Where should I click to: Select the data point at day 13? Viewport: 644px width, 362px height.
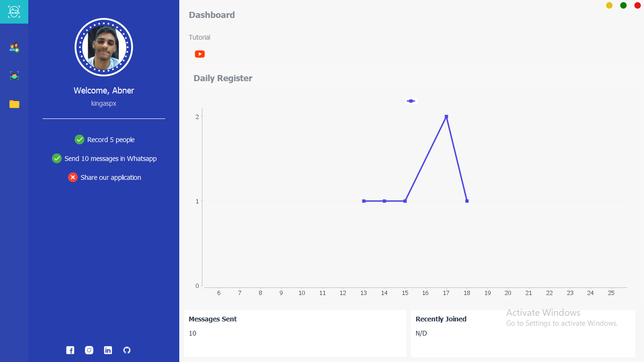(364, 201)
